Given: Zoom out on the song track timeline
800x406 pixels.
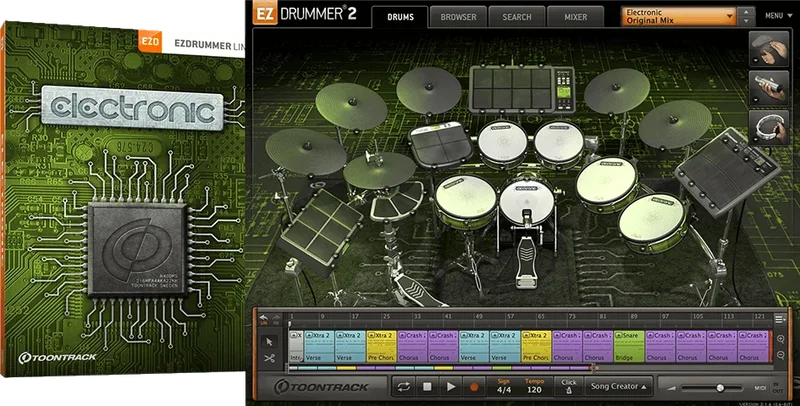Looking at the screenshot, I should pos(781,356).
